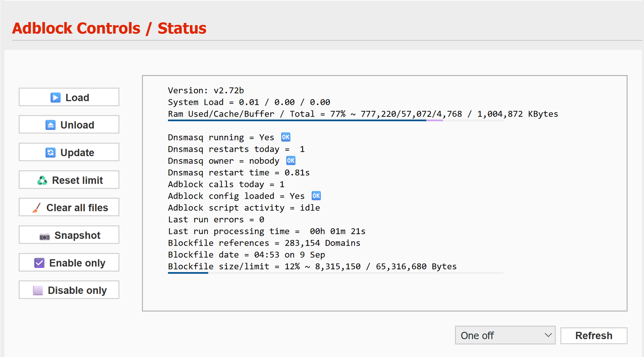The width and height of the screenshot is (644, 357).
Task: Click the Disable only button label
Action: [x=77, y=290]
